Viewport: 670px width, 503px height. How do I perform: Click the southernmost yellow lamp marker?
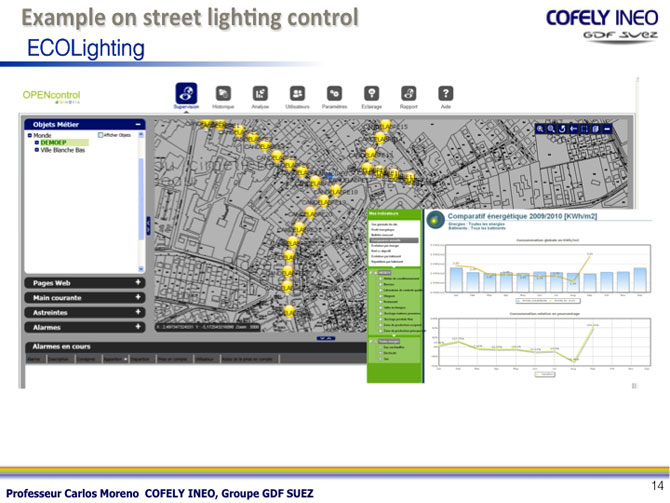(289, 312)
